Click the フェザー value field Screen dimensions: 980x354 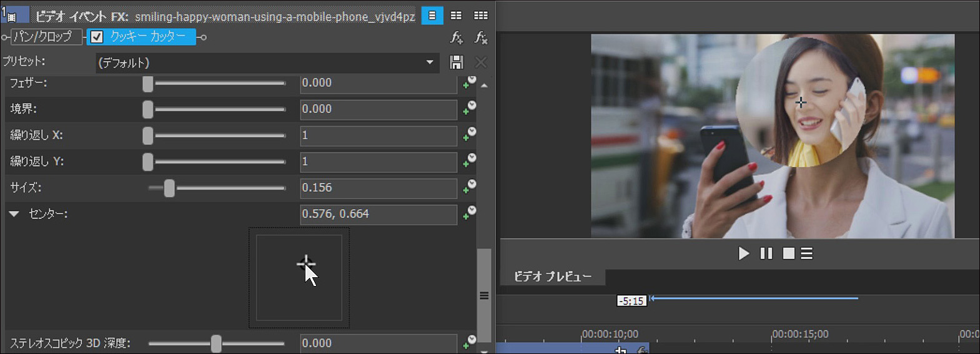[x=379, y=83]
